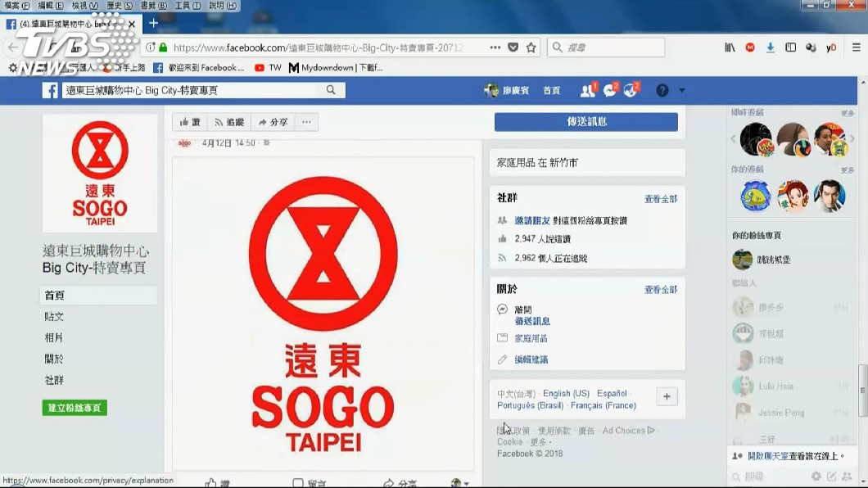This screenshot has width=868, height=488.
Task: Select 相片 in page sidebar
Action: click(54, 337)
